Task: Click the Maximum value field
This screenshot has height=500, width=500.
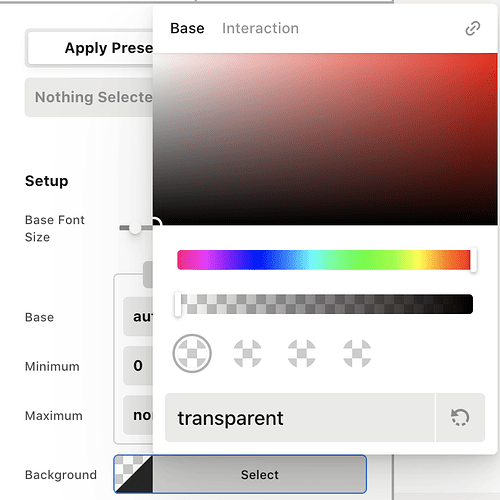Action: coord(138,415)
